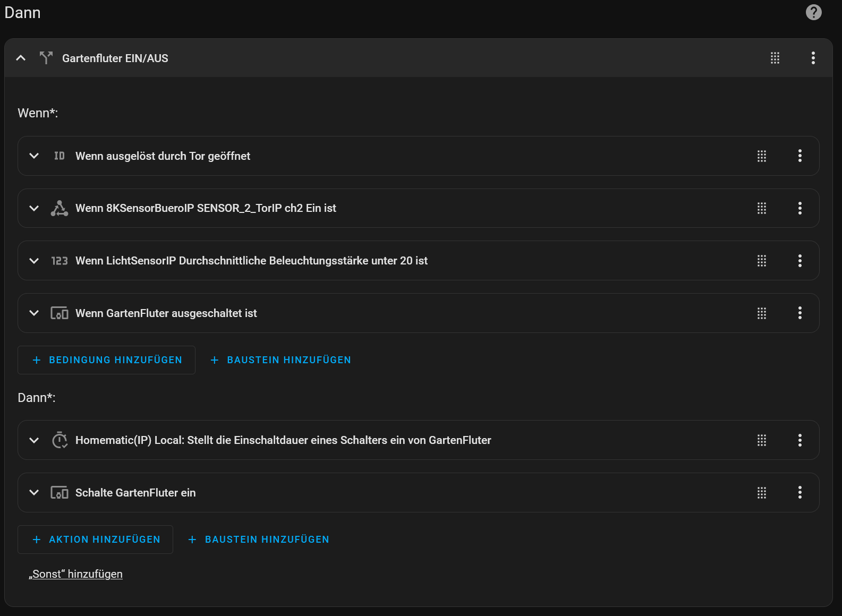842x616 pixels.
Task: Click 'Aktion hinzufügen' button
Action: [x=96, y=540]
